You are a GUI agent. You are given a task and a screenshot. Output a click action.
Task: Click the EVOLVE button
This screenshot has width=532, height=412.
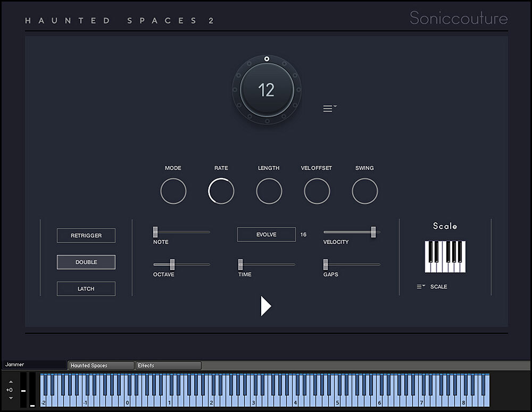(267, 234)
